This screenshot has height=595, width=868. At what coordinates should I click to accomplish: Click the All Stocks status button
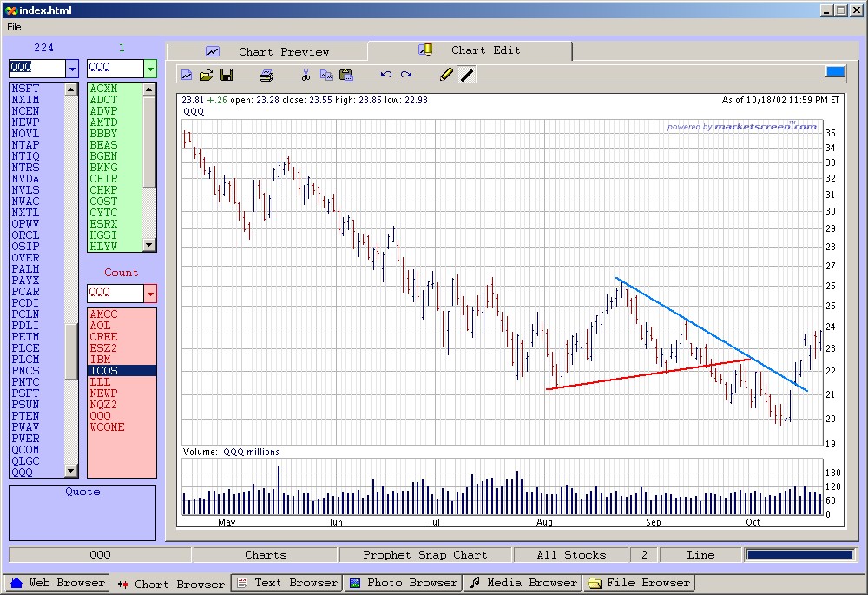(571, 554)
